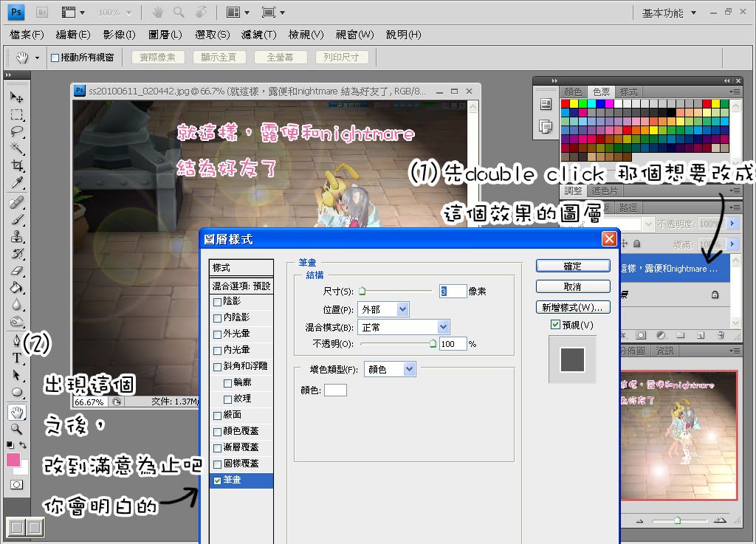Select the Lasso tool
Viewport: 756px width, 544px height.
point(16,132)
